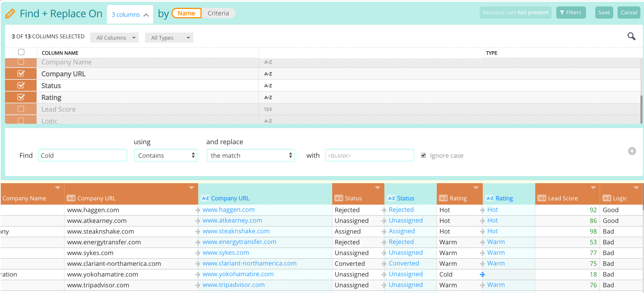
Task: Uncheck the Company URL column checkbox
Action: 21,74
